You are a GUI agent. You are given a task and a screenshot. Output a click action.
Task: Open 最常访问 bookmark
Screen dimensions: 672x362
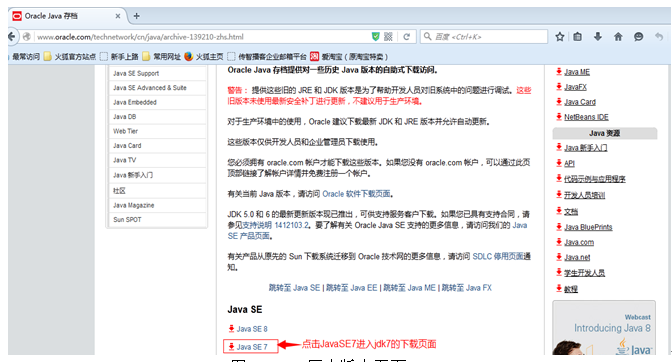pyautogui.click(x=26, y=57)
